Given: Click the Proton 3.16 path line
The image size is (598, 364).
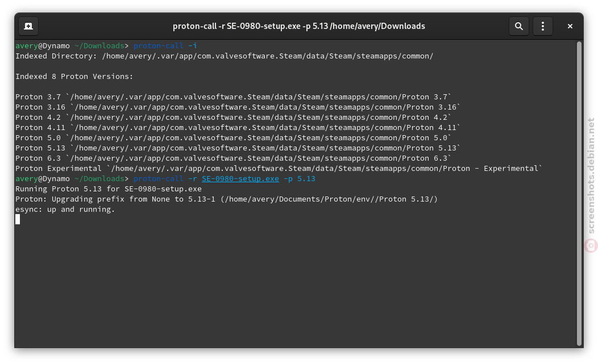Looking at the screenshot, I should coord(238,107).
